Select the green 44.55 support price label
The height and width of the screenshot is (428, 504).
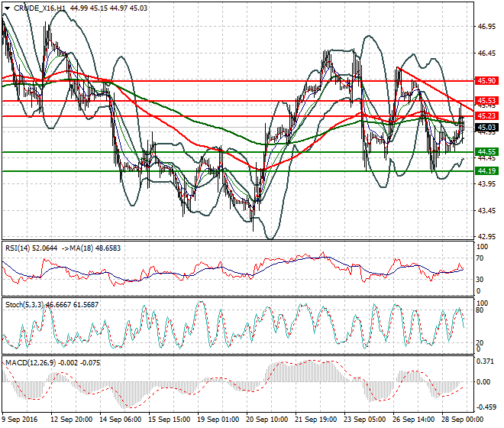[x=486, y=152]
